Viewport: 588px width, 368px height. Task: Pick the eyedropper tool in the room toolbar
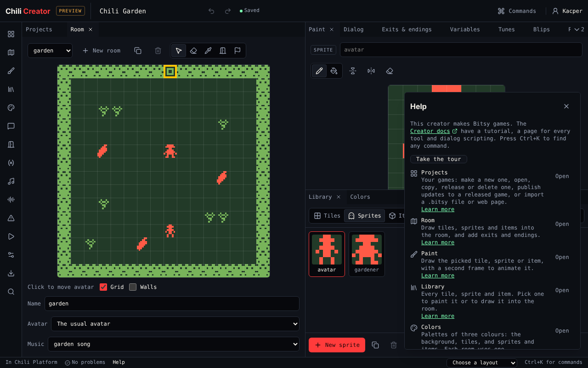208,51
